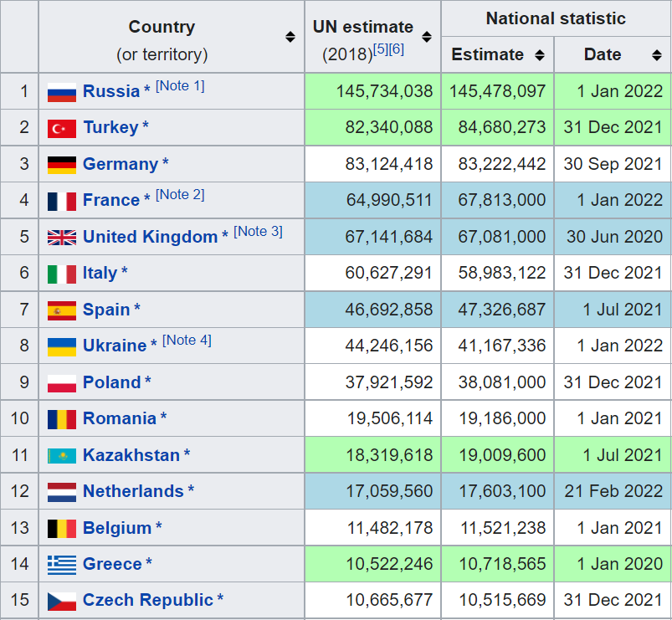Open the France country link
Image resolution: width=672 pixels, height=620 pixels.
click(111, 200)
